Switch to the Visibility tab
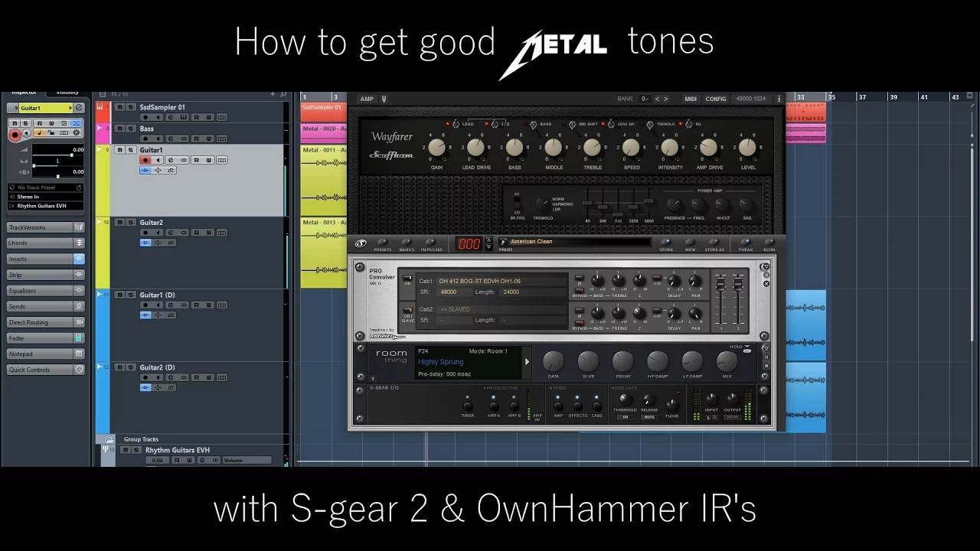The image size is (980, 551). (67, 93)
